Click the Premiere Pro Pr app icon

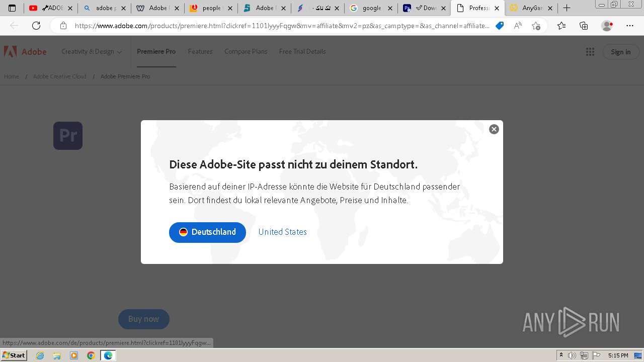68,136
